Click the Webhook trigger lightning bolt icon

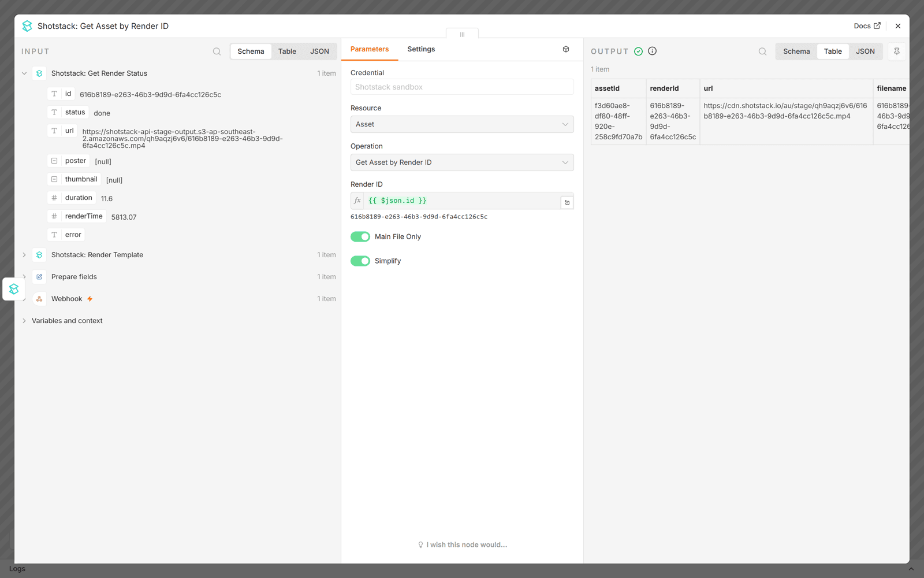click(x=90, y=299)
